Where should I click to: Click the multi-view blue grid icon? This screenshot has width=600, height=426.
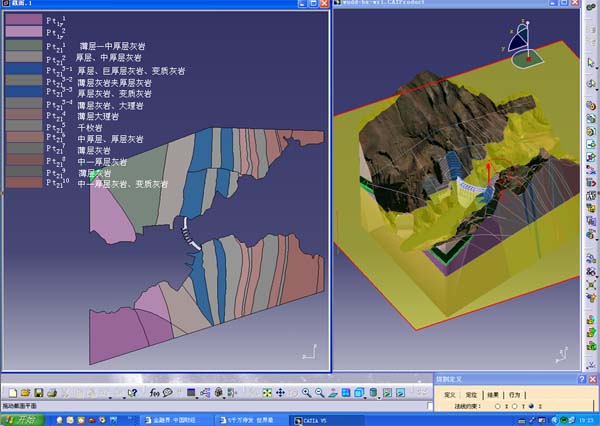(x=346, y=393)
